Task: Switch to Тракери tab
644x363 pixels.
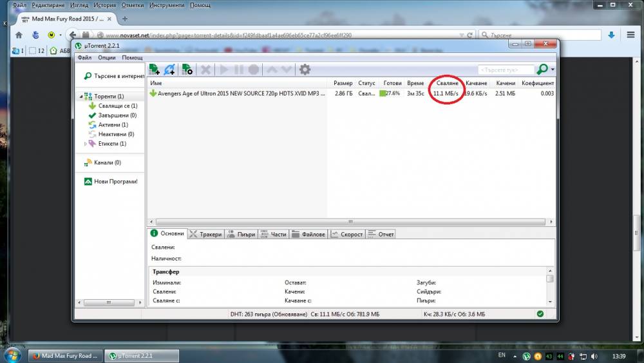Action: [x=206, y=234]
